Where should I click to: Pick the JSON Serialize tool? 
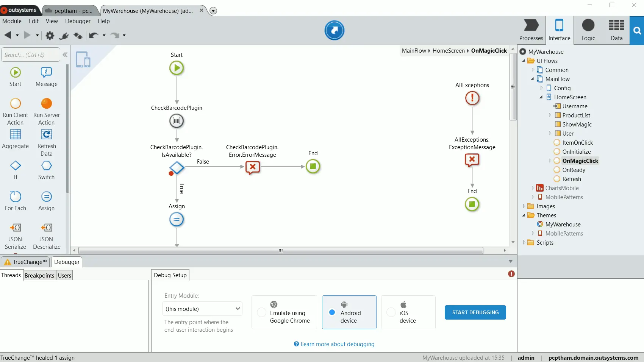click(15, 236)
